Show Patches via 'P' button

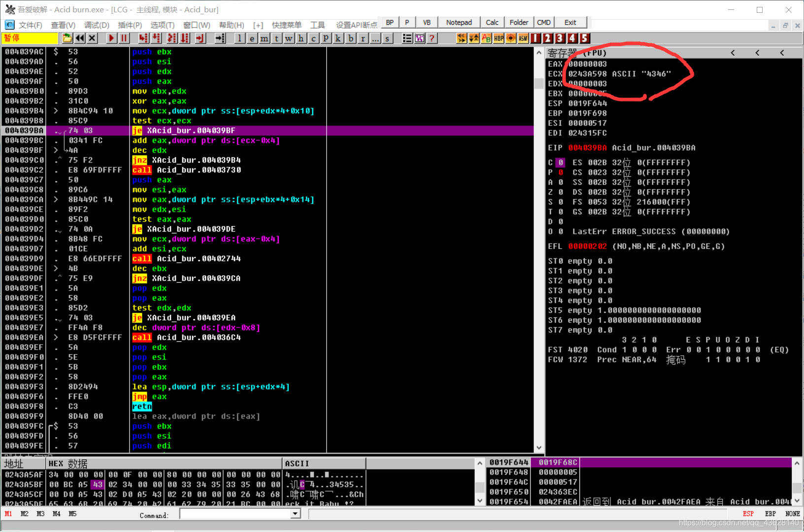point(326,38)
